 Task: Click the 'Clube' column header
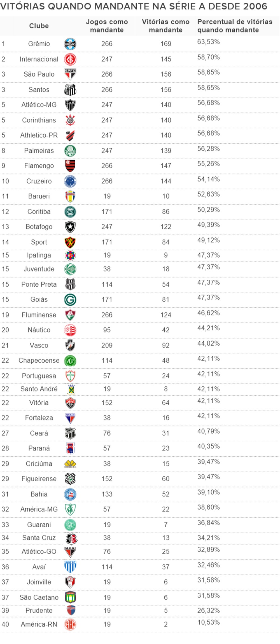(39, 26)
